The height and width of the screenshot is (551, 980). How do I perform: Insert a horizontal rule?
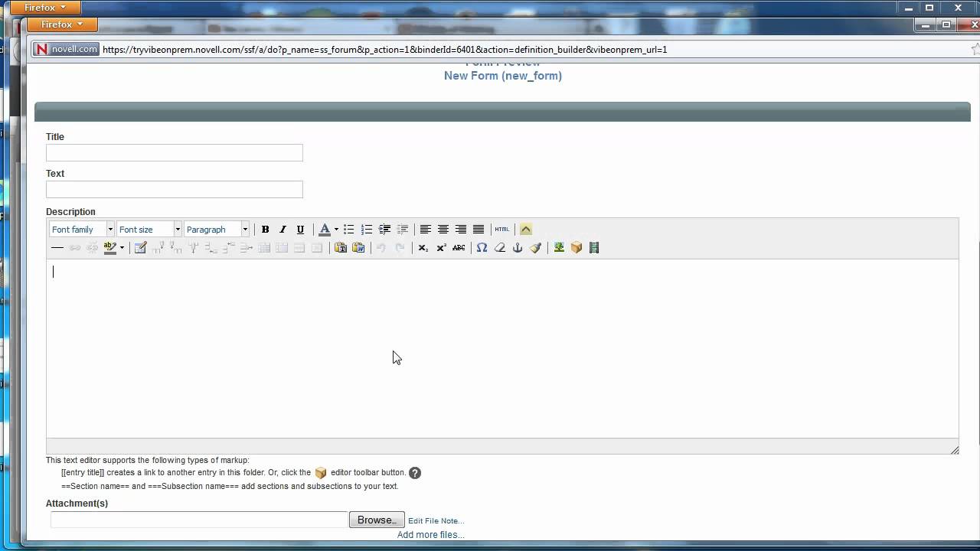(57, 248)
